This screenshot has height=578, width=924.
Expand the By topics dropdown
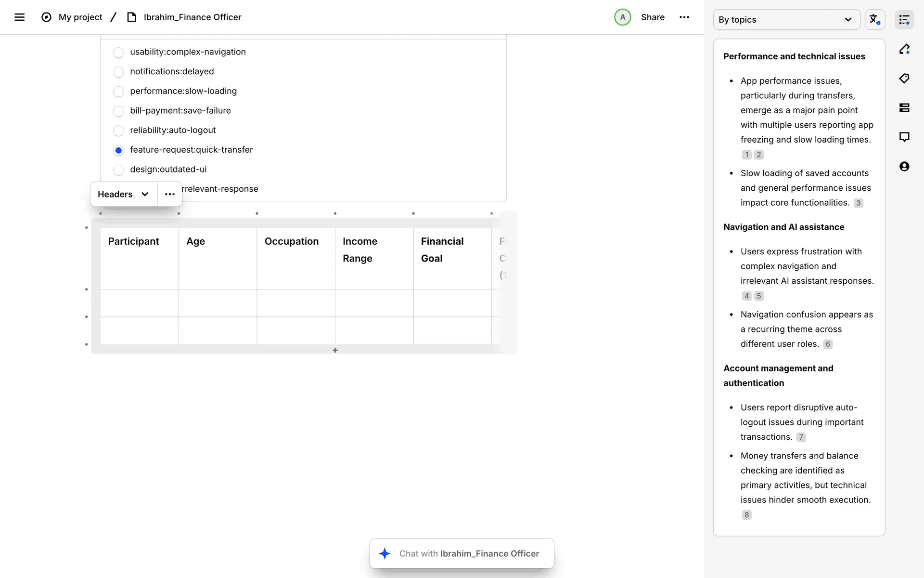pos(786,20)
